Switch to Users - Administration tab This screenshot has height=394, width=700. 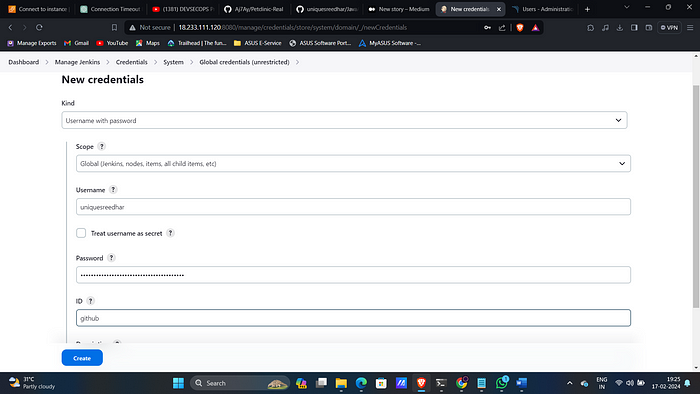point(542,9)
